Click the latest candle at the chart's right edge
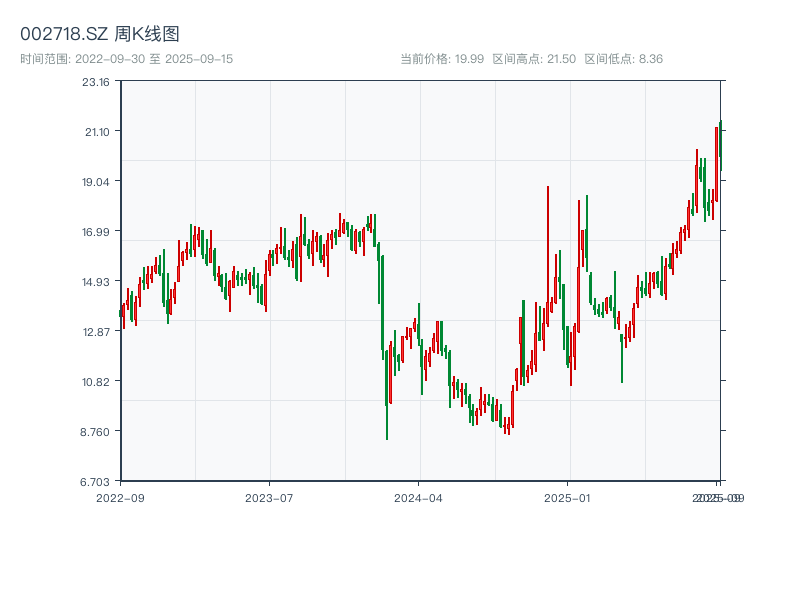Screen dimensions: 800x600 [720, 145]
